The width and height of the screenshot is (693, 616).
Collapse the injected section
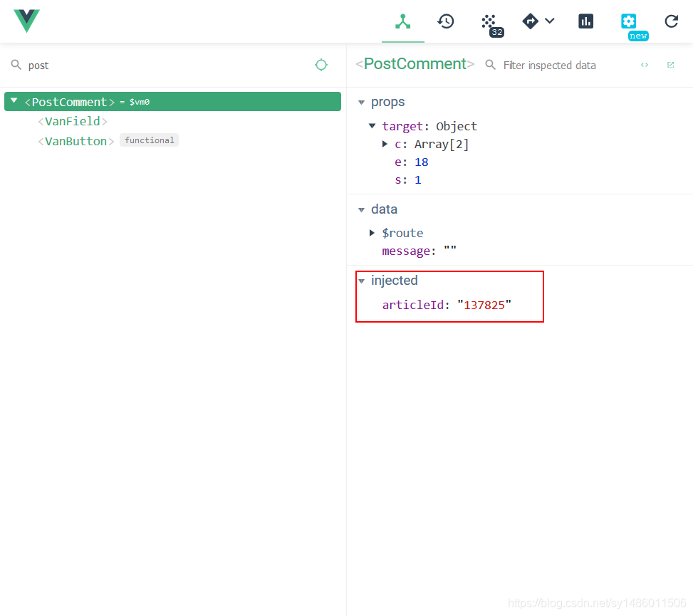tap(362, 281)
